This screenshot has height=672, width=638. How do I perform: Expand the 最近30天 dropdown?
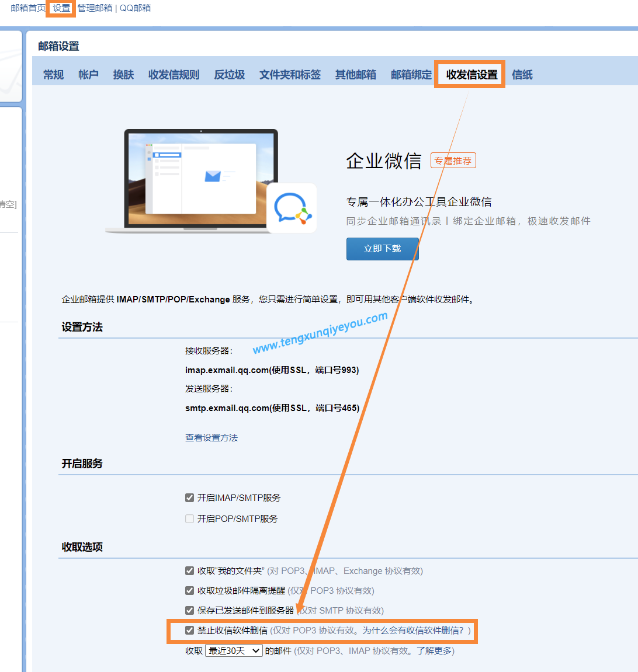(234, 650)
